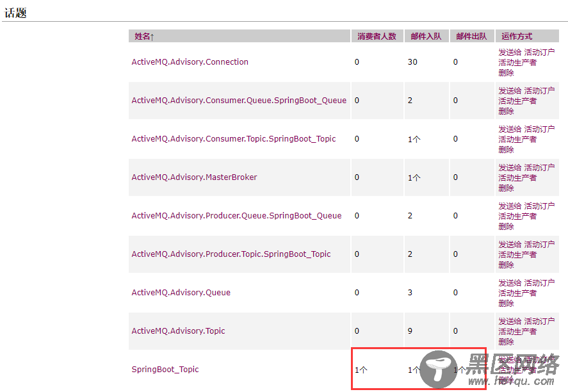View 活动生产者 for ActiveMQ.Advisory.Connection
The image size is (568, 392).
click(x=517, y=62)
